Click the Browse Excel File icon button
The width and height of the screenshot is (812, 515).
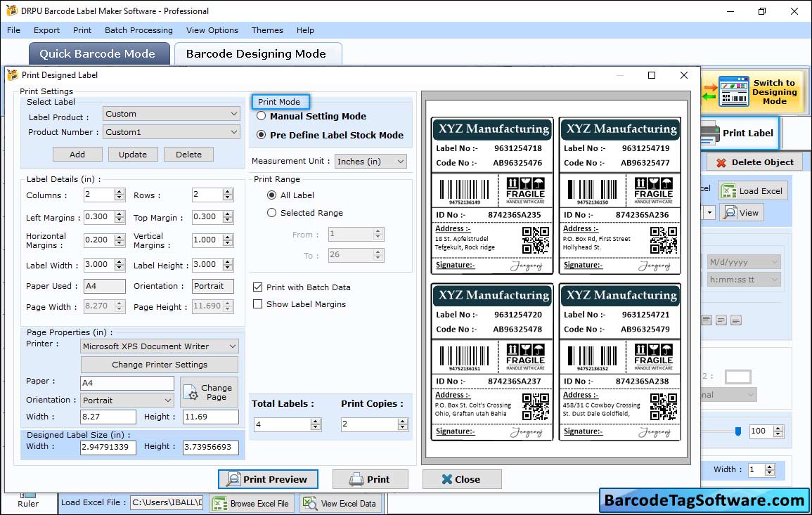coord(251,503)
